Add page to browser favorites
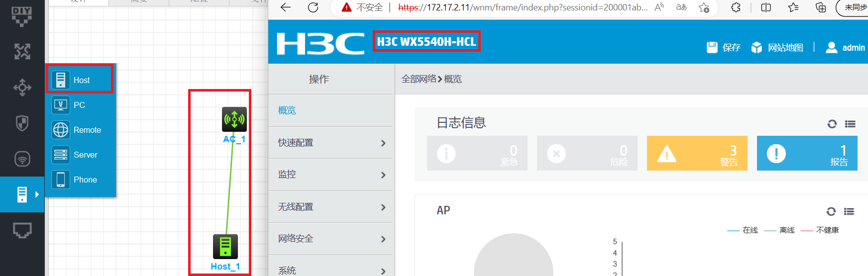The width and height of the screenshot is (868, 276). pyautogui.click(x=704, y=7)
